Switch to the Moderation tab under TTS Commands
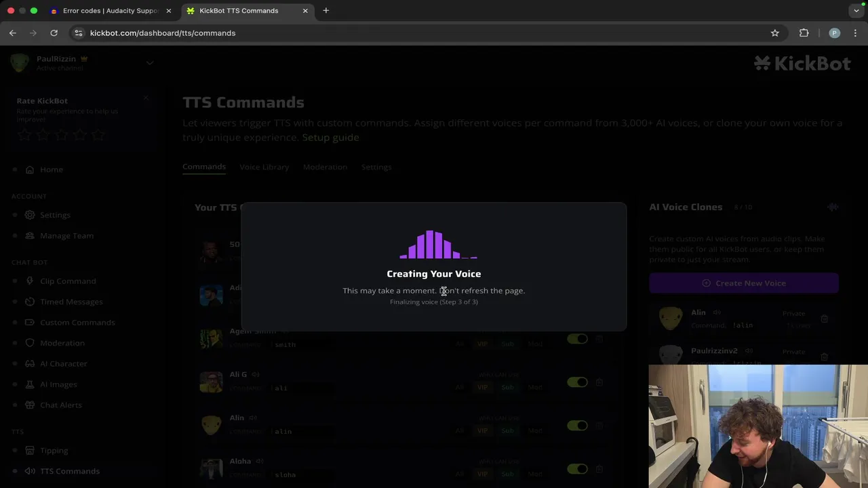The width and height of the screenshot is (868, 488). 325,167
